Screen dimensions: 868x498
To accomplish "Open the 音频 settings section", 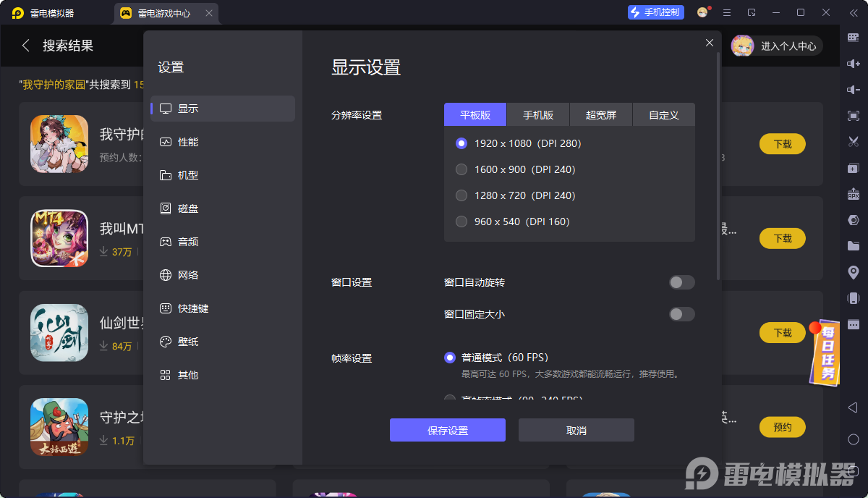I will pos(223,242).
